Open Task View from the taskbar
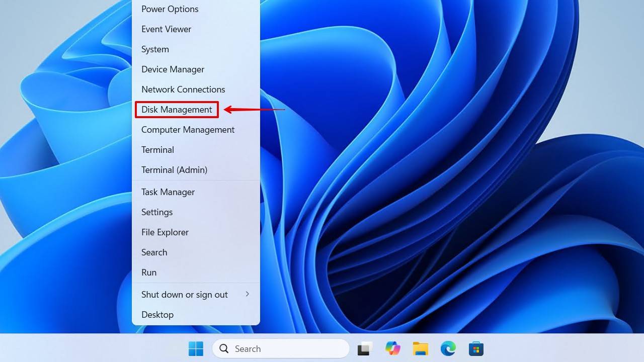644x362 pixels. click(x=364, y=348)
